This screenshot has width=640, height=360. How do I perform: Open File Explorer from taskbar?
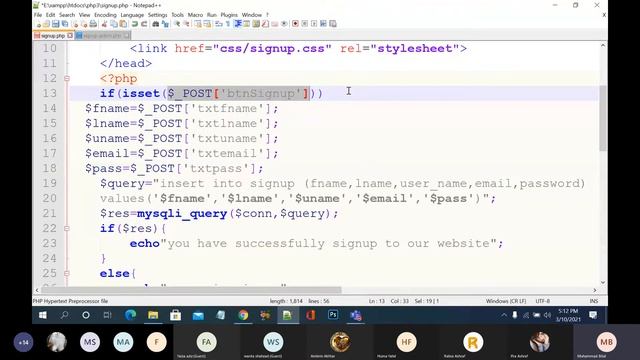pyautogui.click(x=153, y=315)
